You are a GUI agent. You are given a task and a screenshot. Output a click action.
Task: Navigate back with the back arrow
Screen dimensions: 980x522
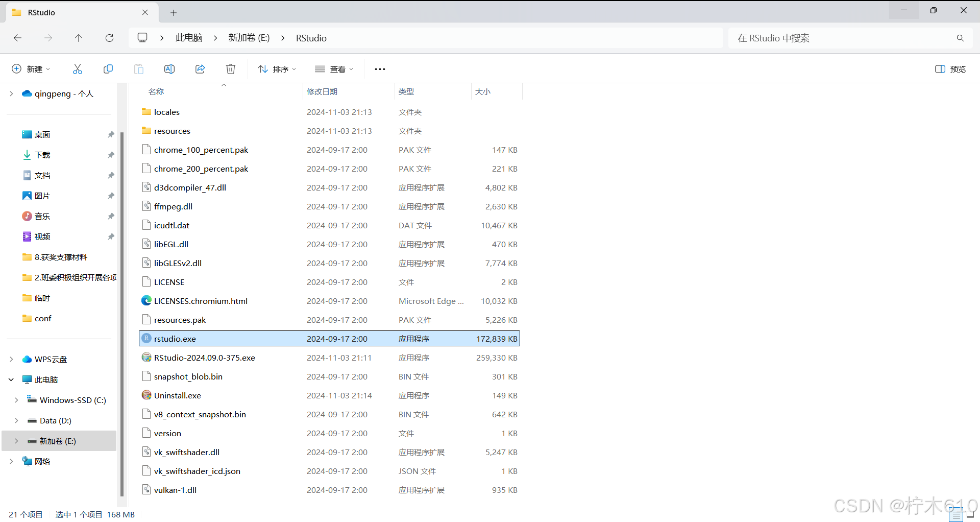17,38
